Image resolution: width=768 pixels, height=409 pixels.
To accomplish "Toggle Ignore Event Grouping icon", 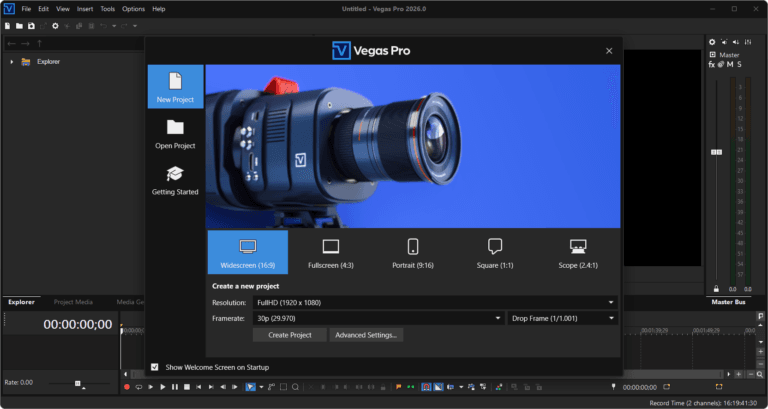I will [x=483, y=387].
